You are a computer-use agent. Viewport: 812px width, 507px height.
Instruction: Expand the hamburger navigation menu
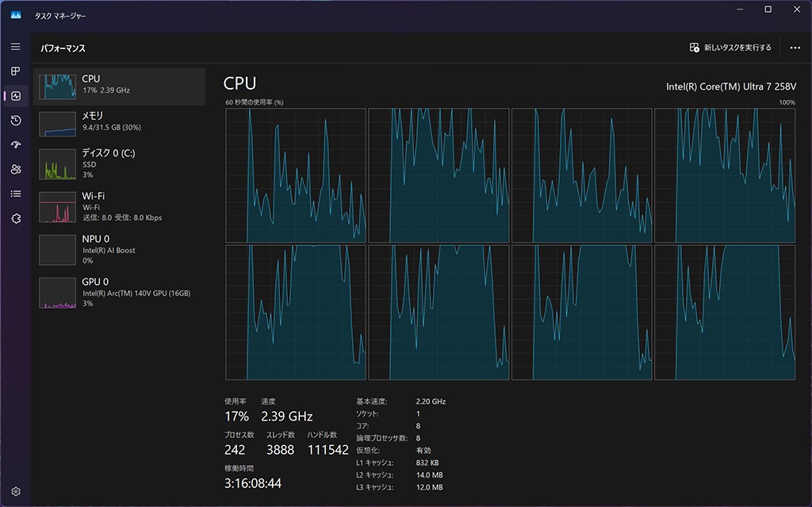pos(16,47)
